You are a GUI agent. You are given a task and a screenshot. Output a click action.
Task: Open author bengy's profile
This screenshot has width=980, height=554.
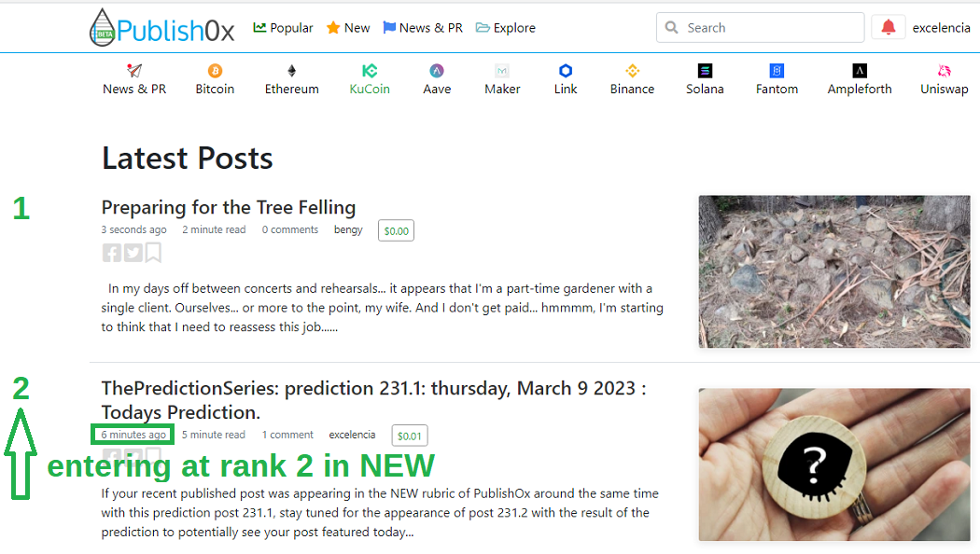point(348,229)
